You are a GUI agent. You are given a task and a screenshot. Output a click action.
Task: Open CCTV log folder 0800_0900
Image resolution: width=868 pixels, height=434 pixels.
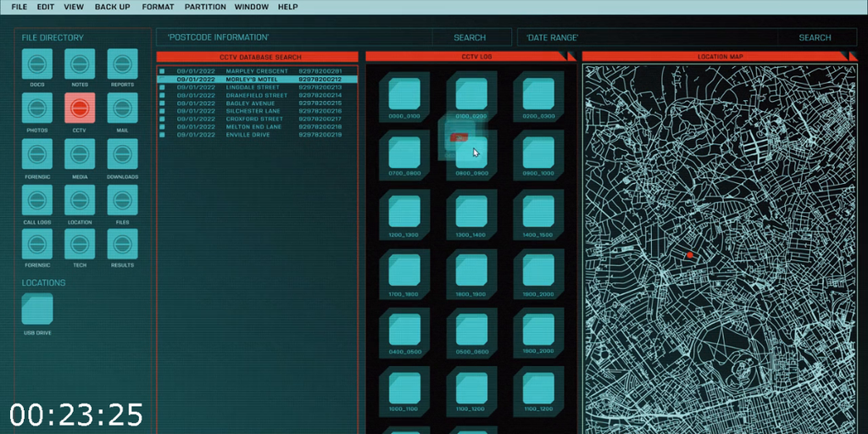tap(471, 153)
